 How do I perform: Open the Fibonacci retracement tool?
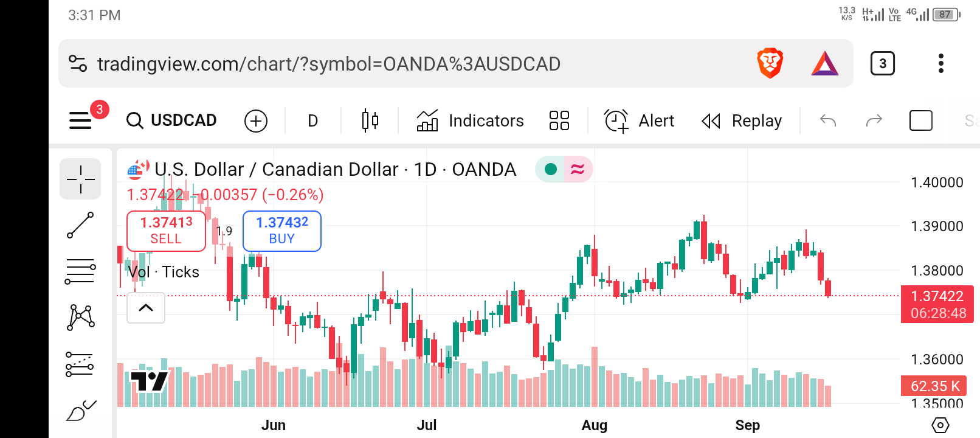(x=80, y=271)
